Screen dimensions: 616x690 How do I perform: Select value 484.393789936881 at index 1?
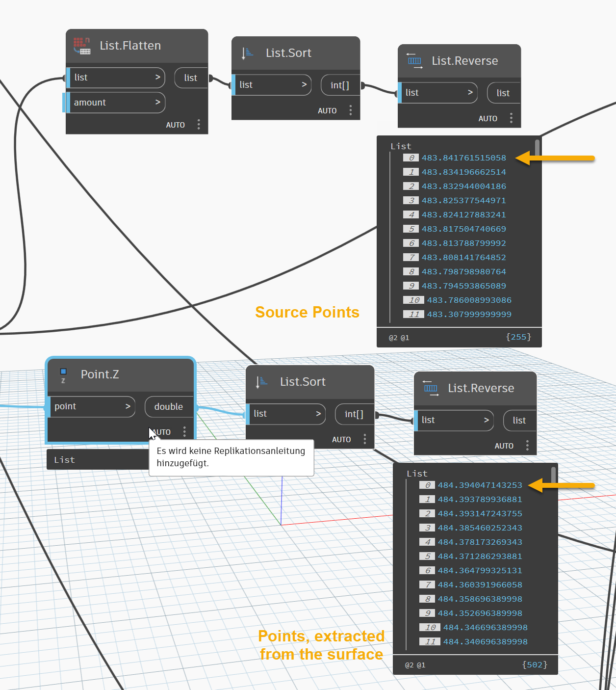480,500
